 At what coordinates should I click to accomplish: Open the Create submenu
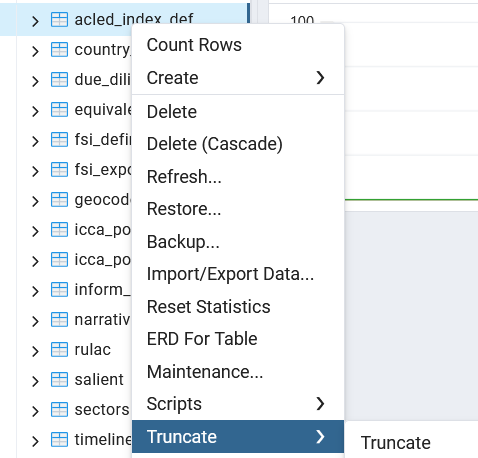pos(238,78)
